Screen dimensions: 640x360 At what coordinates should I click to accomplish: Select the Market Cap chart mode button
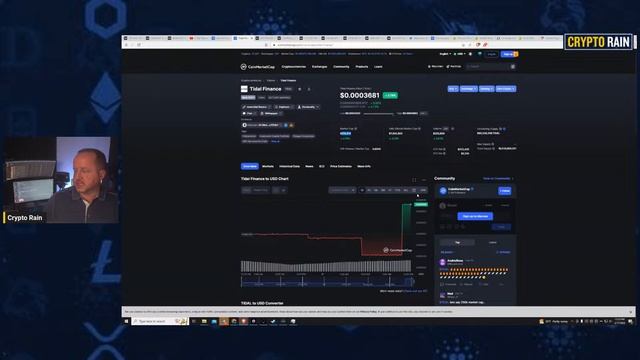tap(261, 190)
